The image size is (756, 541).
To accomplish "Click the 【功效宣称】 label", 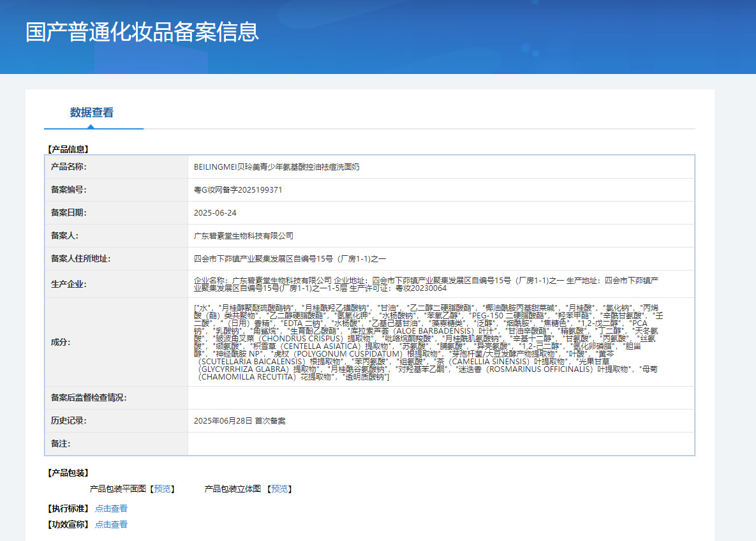I will tap(68, 524).
